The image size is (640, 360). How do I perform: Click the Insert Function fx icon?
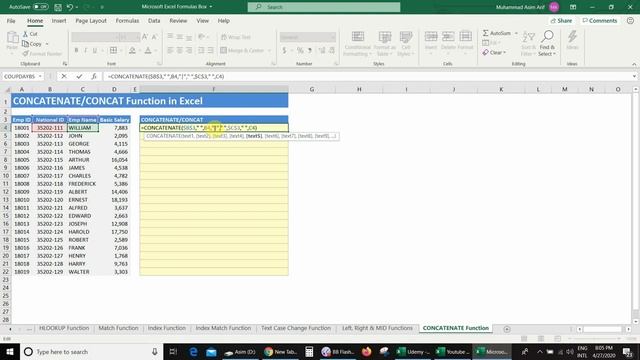point(94,76)
